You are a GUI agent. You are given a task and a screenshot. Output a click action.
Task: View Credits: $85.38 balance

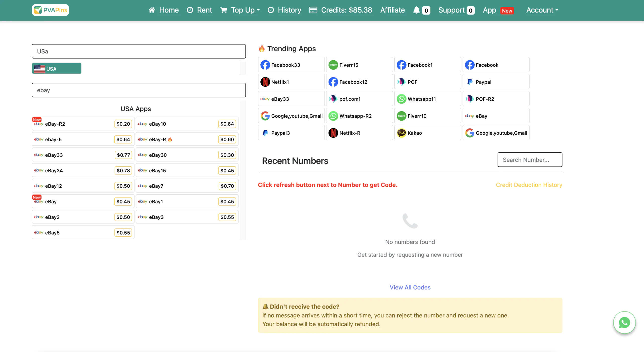[341, 10]
